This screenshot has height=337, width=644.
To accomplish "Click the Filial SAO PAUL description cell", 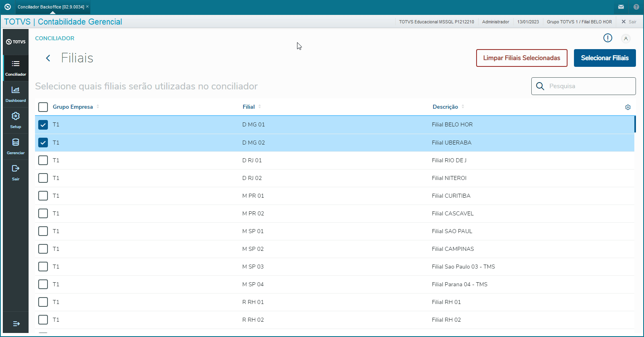I will (452, 231).
